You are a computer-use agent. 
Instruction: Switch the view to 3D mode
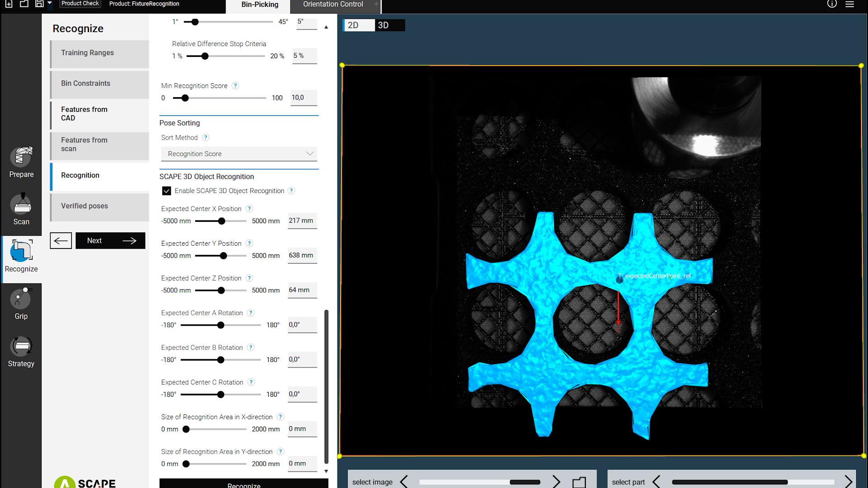tap(390, 25)
